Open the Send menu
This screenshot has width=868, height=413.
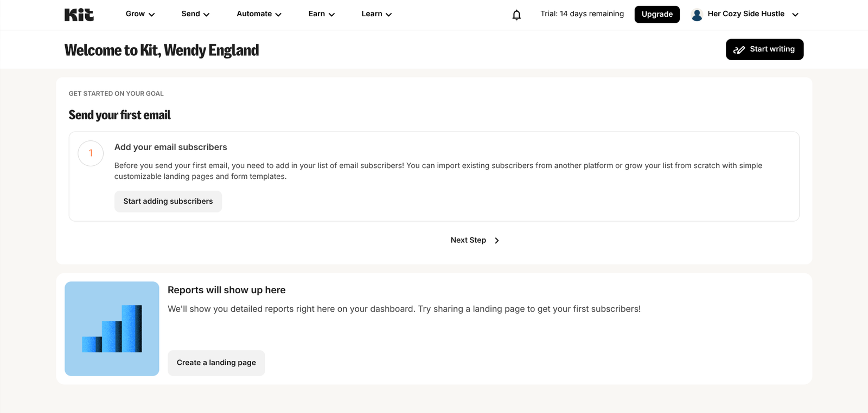195,14
